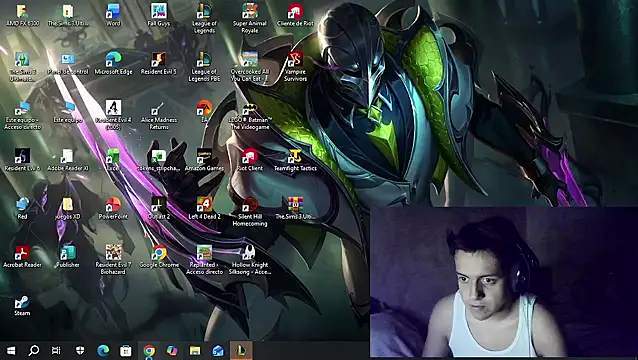This screenshot has width=638, height=360.
Task: Launch Resident Evil 4 (2005) shortcut
Action: pyautogui.click(x=113, y=115)
